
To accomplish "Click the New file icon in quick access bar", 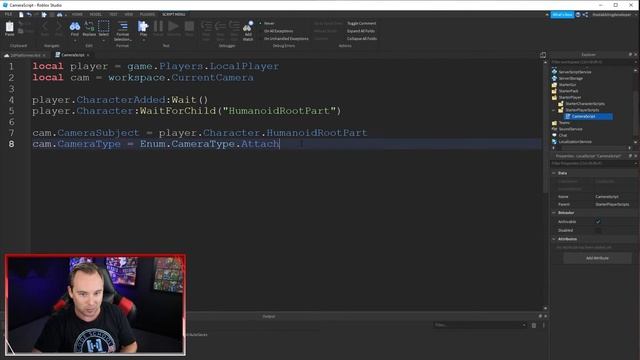I will 21,15.
